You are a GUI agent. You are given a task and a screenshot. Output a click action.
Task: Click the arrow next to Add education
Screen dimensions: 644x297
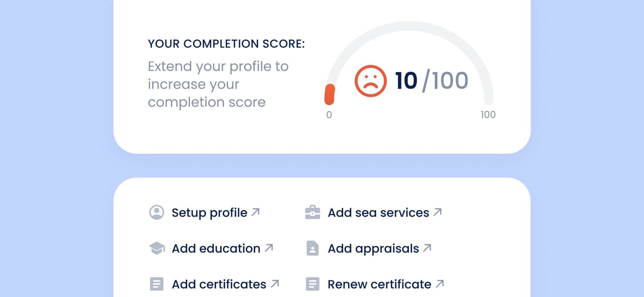click(269, 248)
